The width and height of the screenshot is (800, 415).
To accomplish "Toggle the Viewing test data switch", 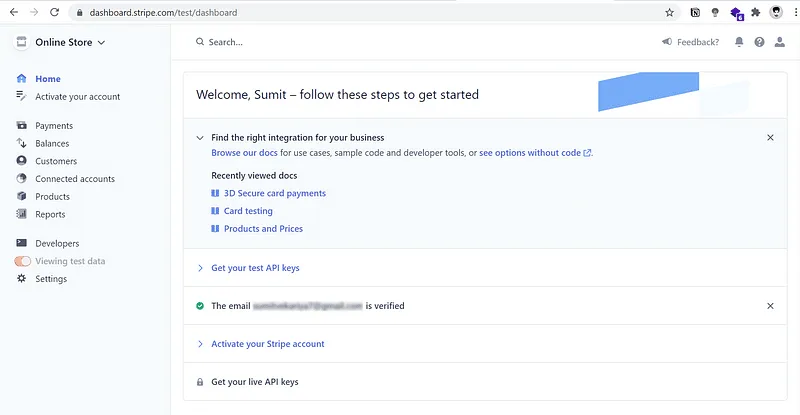I will tap(22, 261).
